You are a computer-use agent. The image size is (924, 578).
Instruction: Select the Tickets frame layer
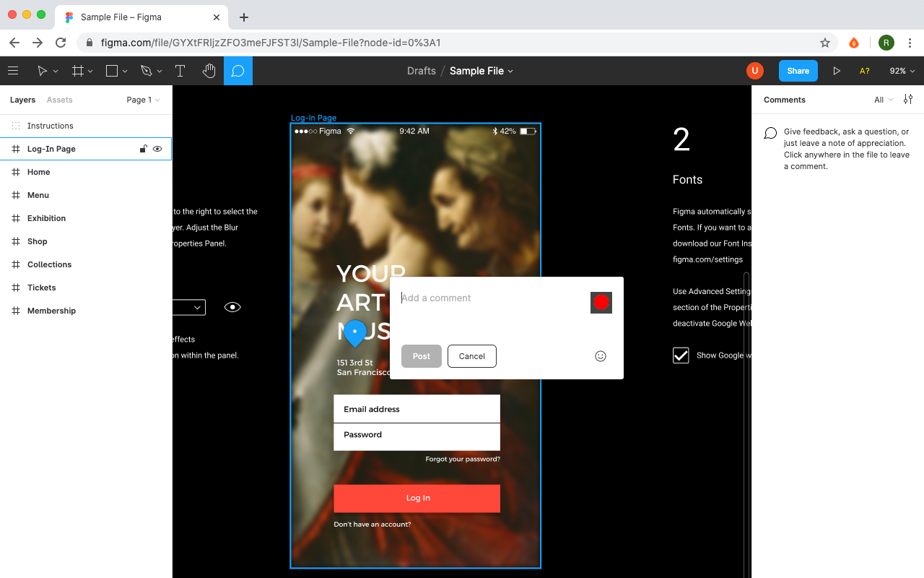click(x=86, y=288)
